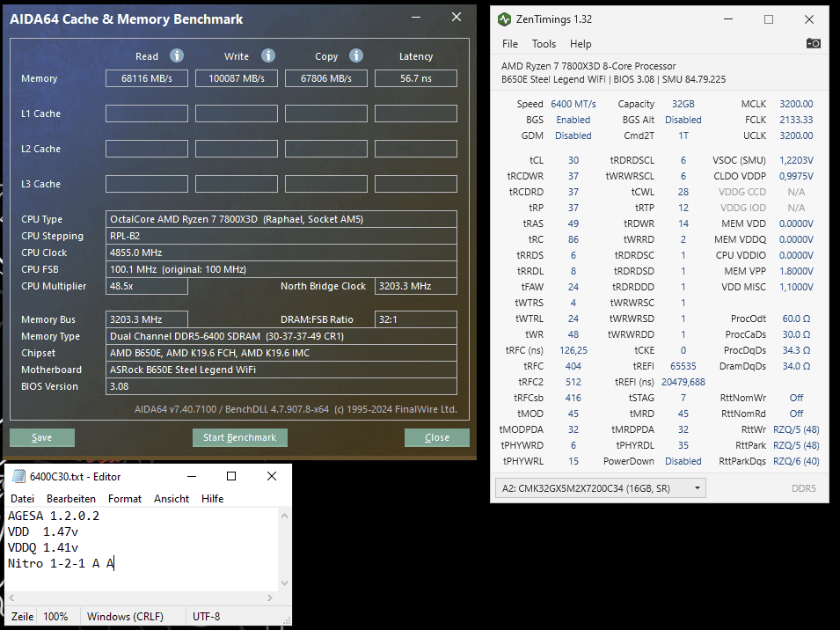Click the North Bridge Clock value field
840x630 pixels.
pyautogui.click(x=416, y=286)
